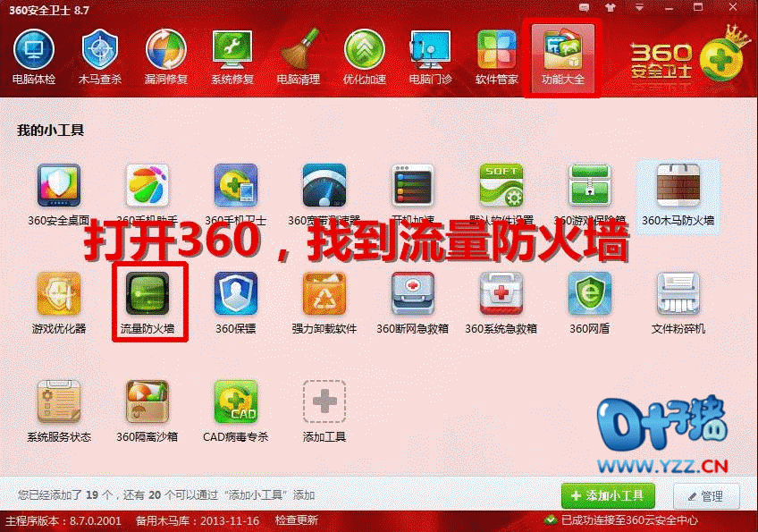The image size is (758, 532).
Task: Launch 360隔离沙箱 tool
Action: pos(147,411)
